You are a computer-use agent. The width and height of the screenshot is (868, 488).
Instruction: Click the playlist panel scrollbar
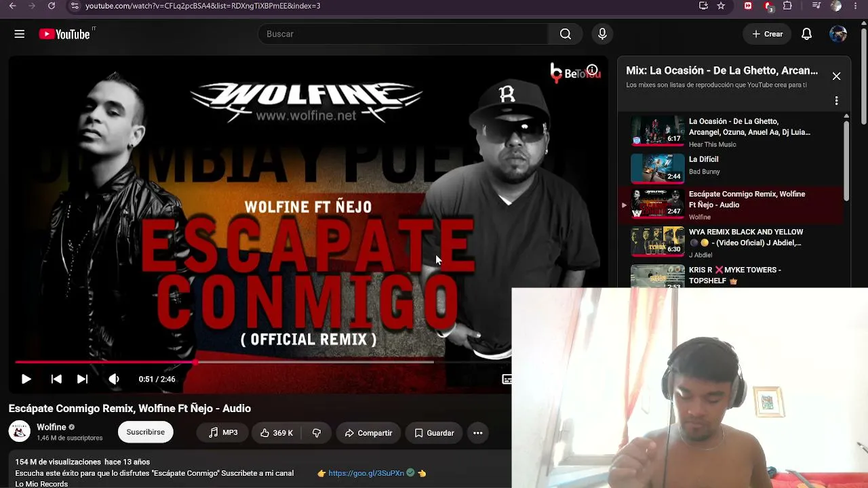(x=846, y=161)
